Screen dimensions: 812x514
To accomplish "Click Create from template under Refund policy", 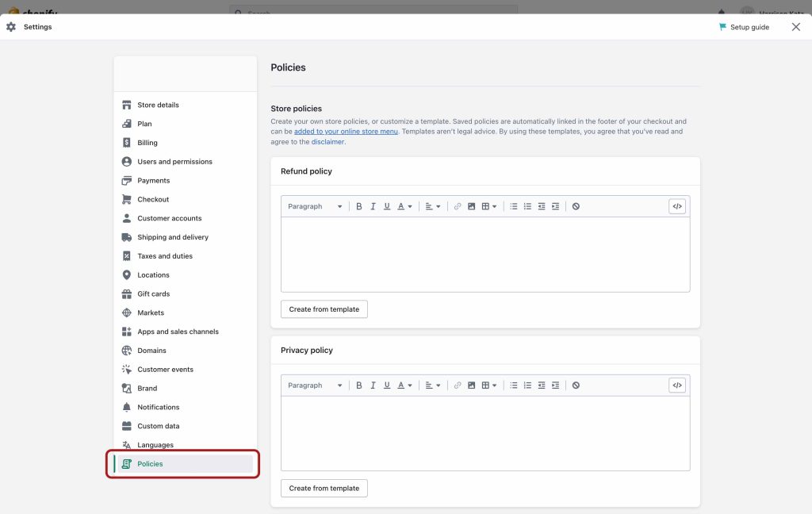I will (x=324, y=309).
